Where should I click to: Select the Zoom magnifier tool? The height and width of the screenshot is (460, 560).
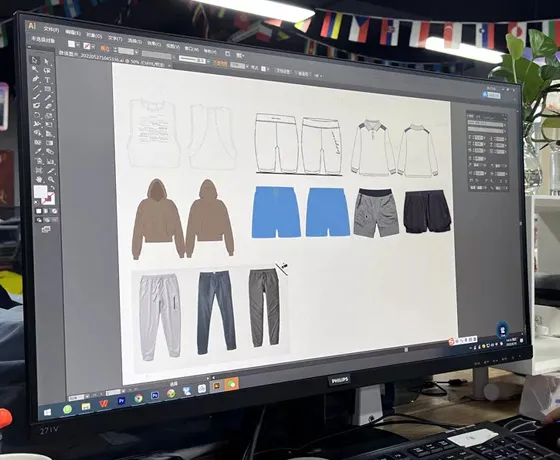[x=51, y=179]
